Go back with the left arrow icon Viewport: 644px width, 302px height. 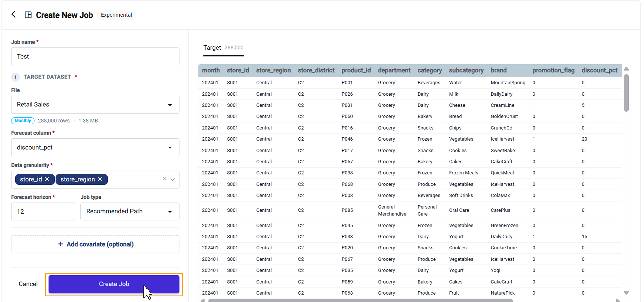[x=14, y=14]
